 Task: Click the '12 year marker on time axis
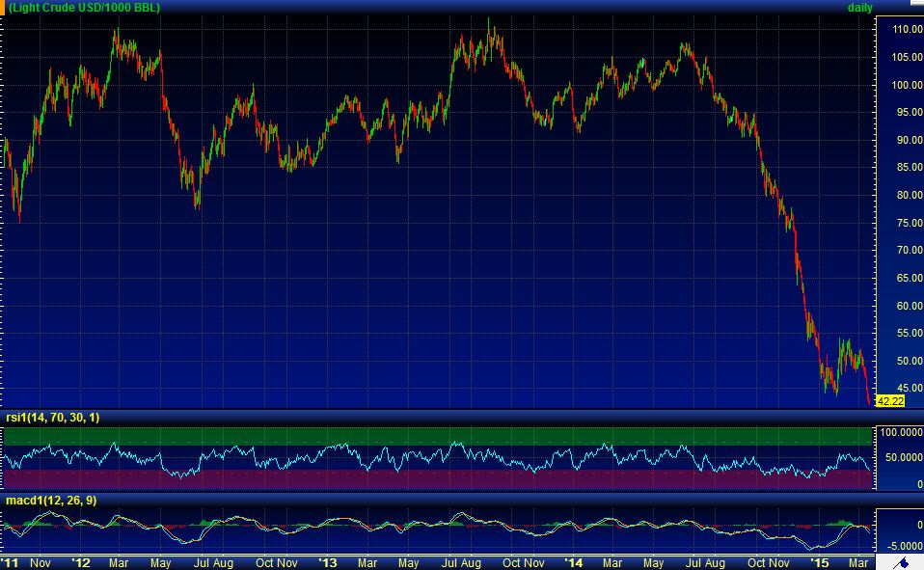pos(82,561)
